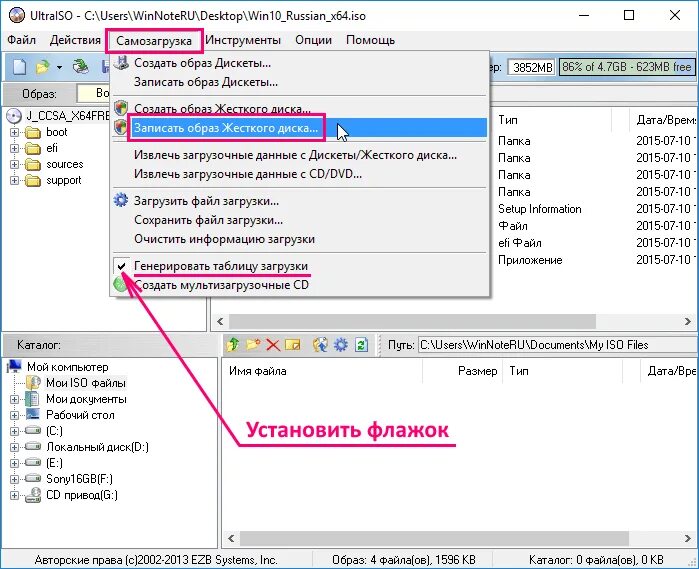Expand the (E:) drive node

coord(14,463)
